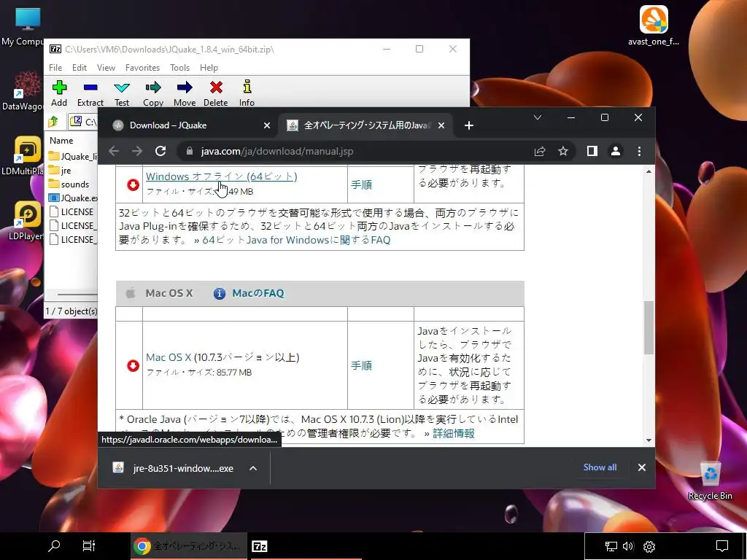Select the jre folder in 7-Zip
The height and width of the screenshot is (560, 747).
click(x=66, y=171)
